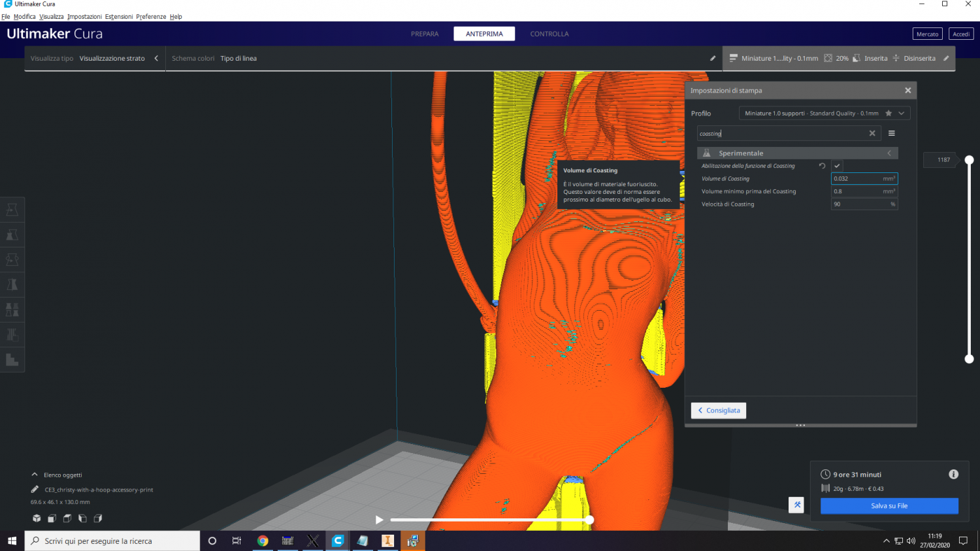Image resolution: width=980 pixels, height=551 pixels.
Task: Clear the coasting search text
Action: pos(872,133)
